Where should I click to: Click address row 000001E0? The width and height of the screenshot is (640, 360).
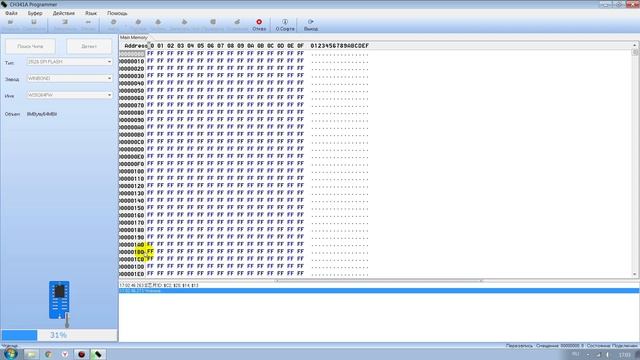(x=132, y=274)
